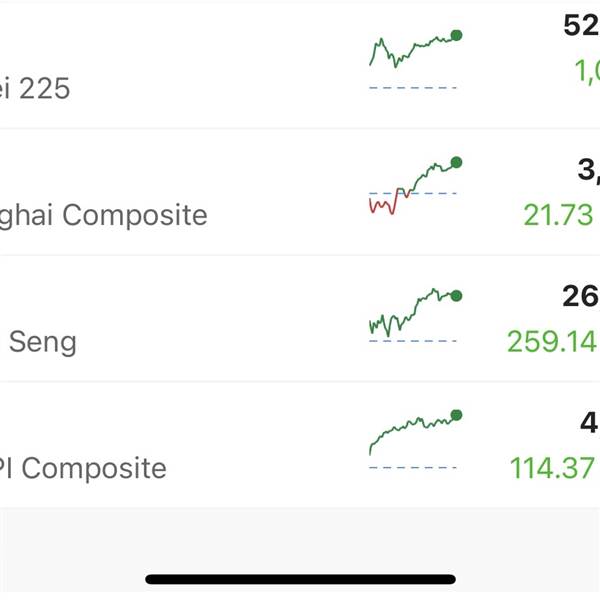Click the 114.37 change value
Screen dimensions: 600x600
point(553,468)
